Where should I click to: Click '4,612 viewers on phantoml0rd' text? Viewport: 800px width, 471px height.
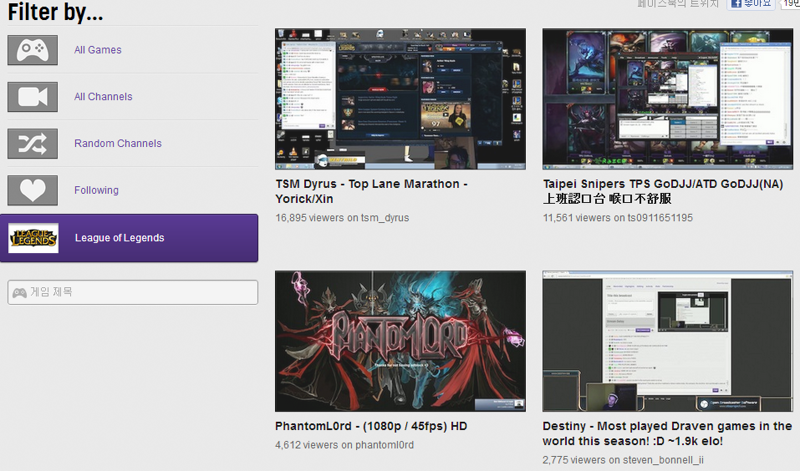point(344,445)
